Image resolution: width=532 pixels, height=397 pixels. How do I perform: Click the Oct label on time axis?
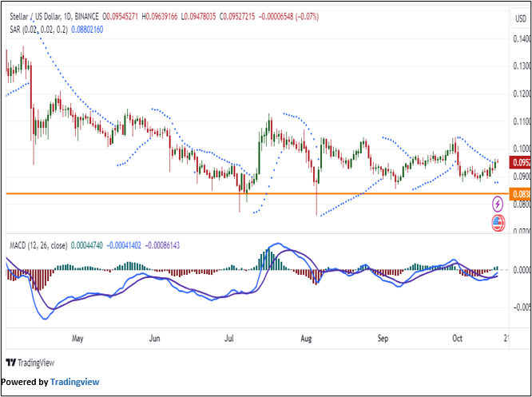pyautogui.click(x=458, y=339)
